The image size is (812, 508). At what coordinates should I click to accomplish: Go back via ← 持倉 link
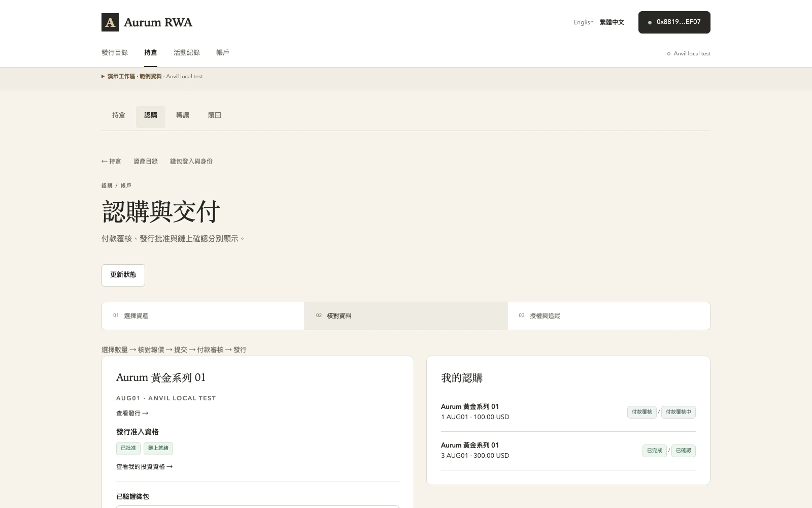[x=111, y=162]
